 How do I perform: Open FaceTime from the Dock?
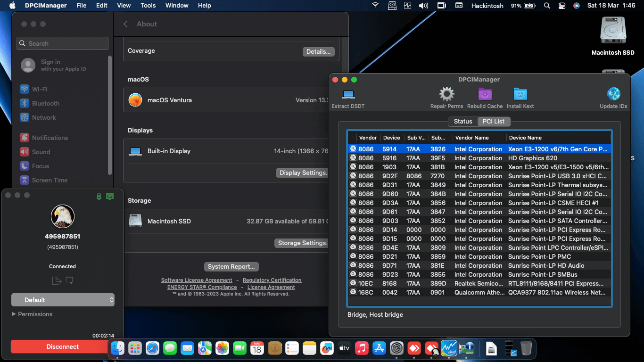[240, 348]
